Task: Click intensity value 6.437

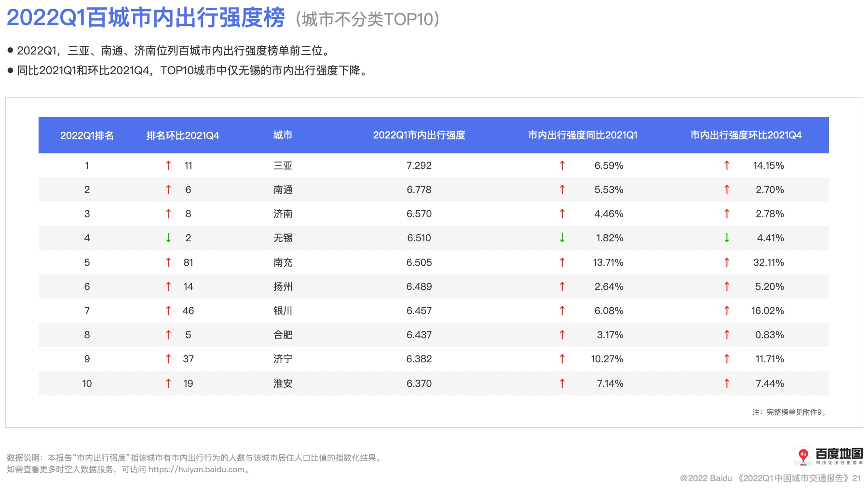Action: tap(419, 335)
